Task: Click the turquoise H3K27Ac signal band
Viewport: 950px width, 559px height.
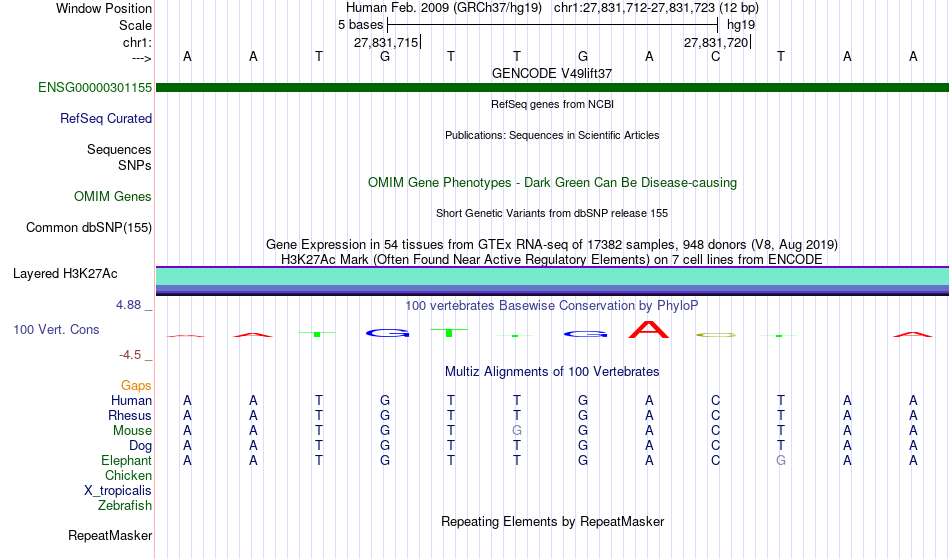Action: coord(552,277)
